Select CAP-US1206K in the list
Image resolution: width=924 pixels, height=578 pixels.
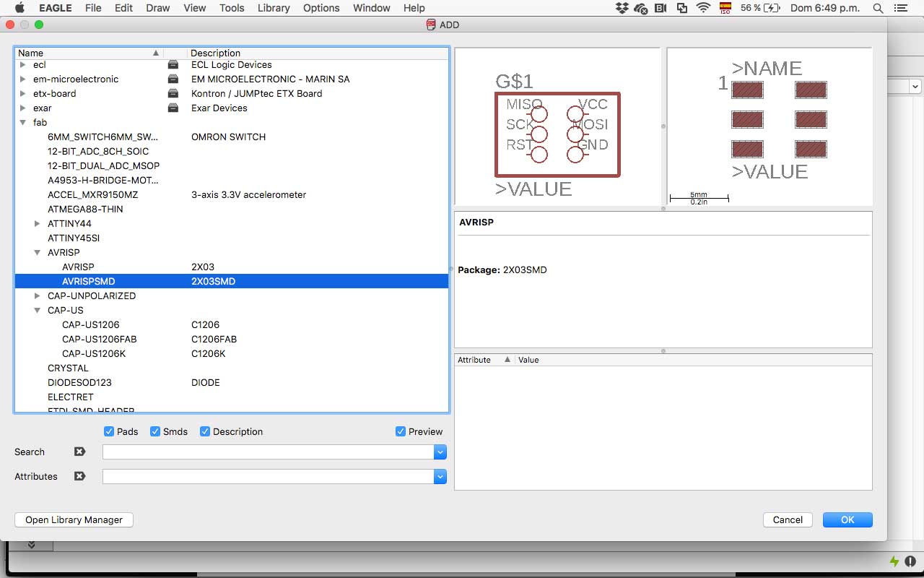click(x=232, y=353)
